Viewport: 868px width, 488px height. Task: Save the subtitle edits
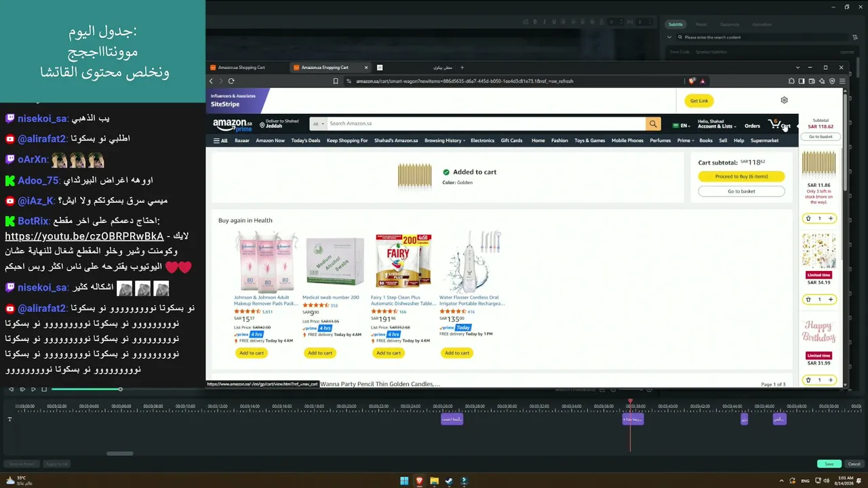pyautogui.click(x=829, y=464)
